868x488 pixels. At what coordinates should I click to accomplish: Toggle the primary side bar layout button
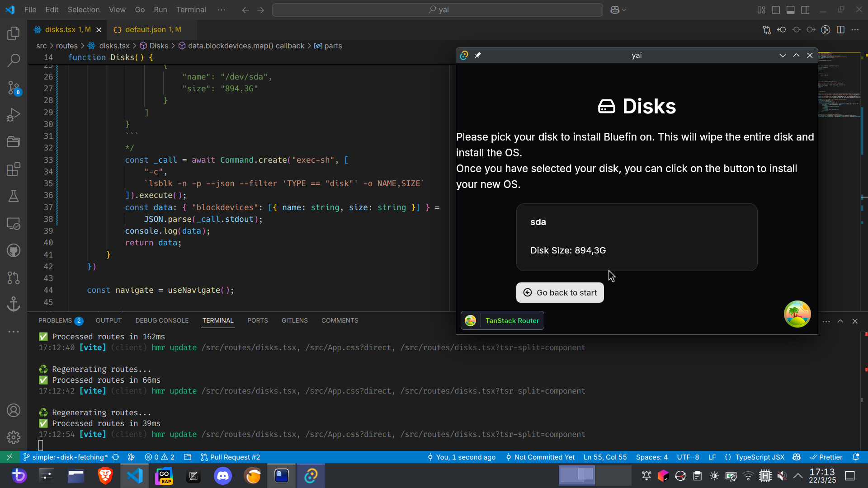776,10
